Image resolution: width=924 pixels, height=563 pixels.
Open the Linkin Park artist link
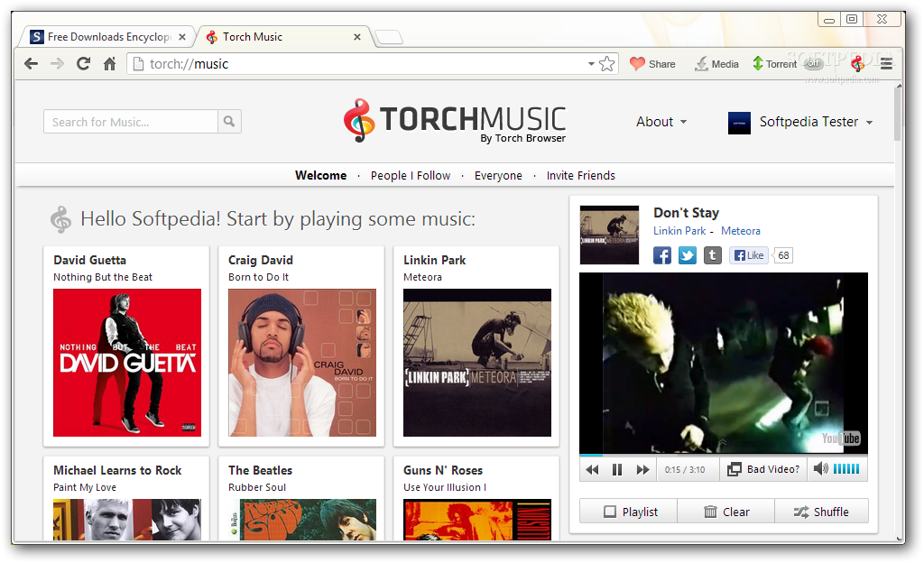[679, 231]
